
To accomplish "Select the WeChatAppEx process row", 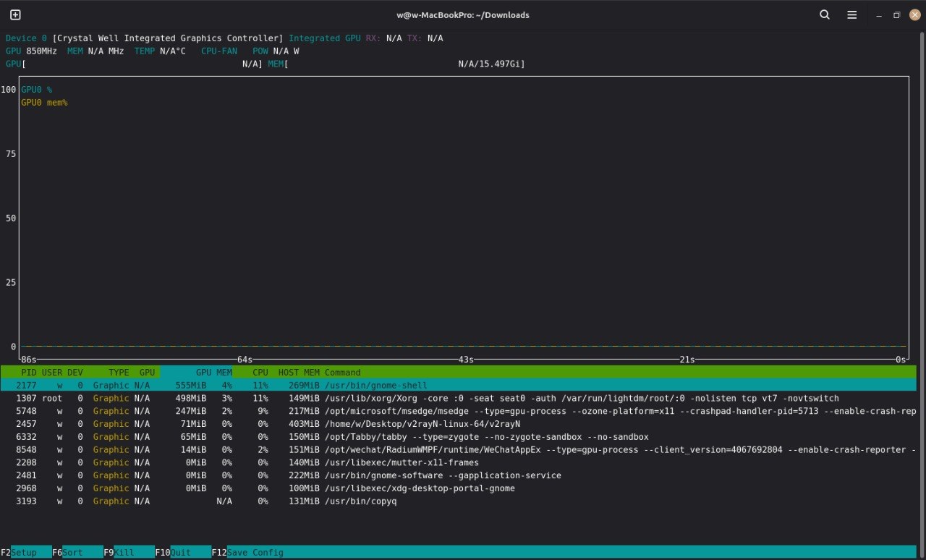I will (x=434, y=450).
